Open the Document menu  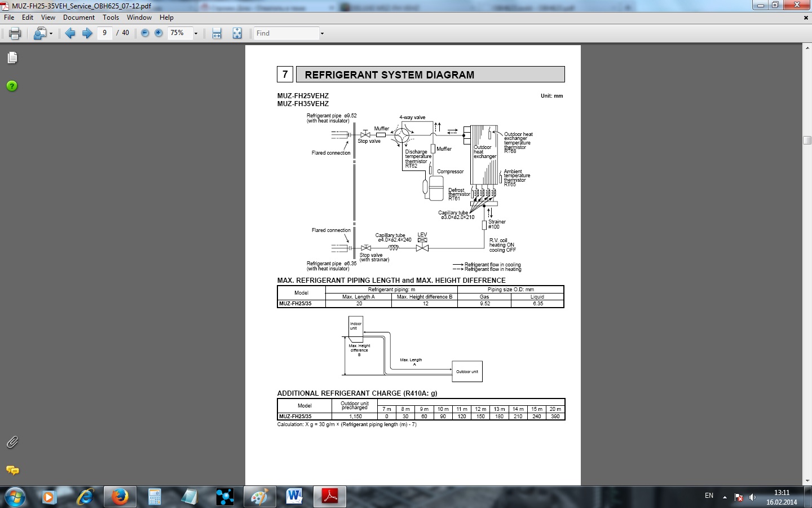79,17
